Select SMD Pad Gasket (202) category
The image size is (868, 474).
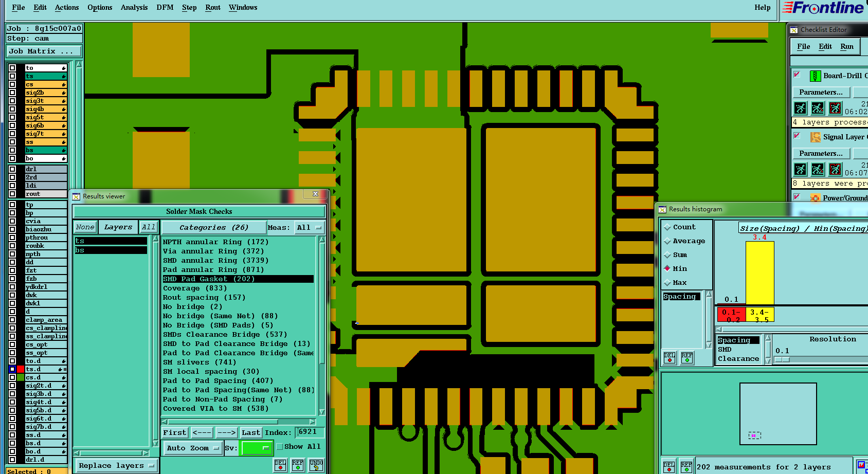[238, 279]
